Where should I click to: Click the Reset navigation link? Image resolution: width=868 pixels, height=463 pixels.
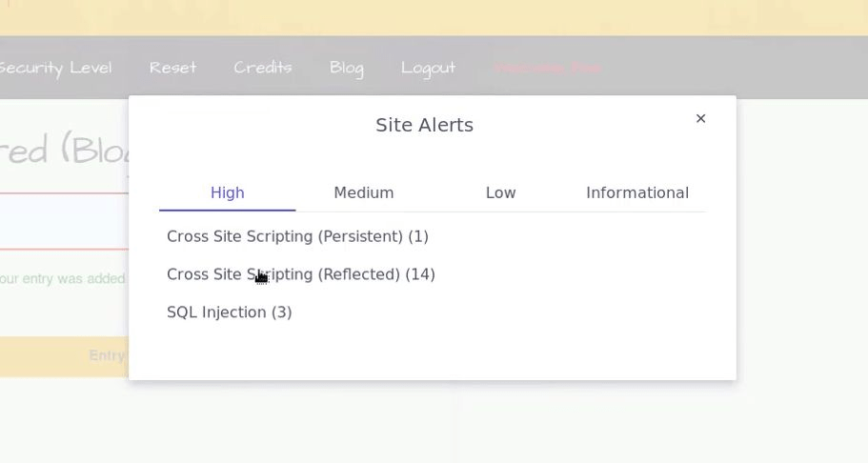(172, 68)
